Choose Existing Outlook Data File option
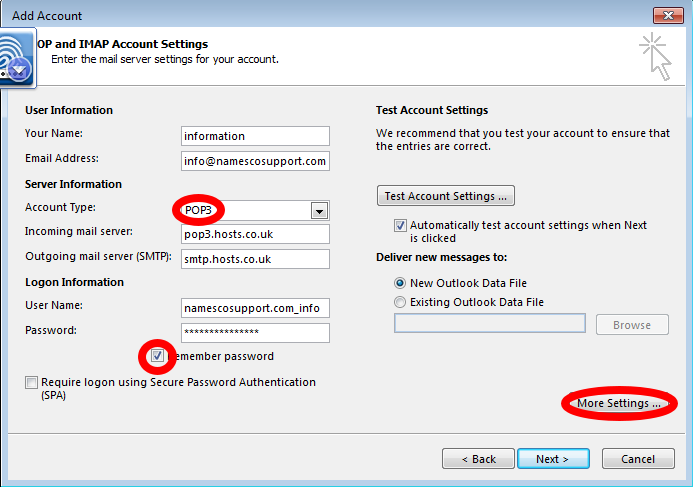 [400, 302]
